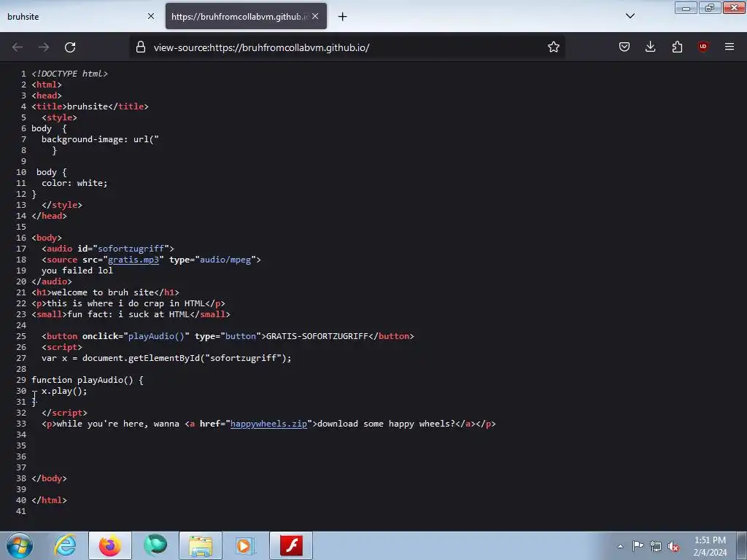The width and height of the screenshot is (747, 560).
Task: Click the text 'you failed lol'
Action: click(77, 271)
